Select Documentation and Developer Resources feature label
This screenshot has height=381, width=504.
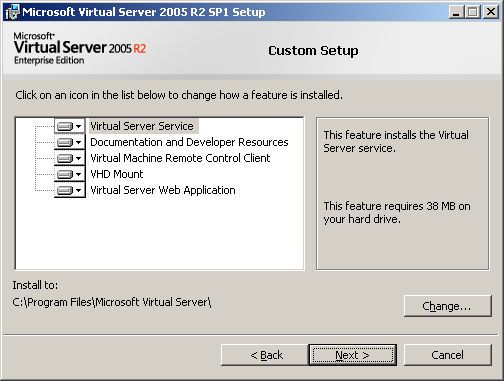click(189, 142)
